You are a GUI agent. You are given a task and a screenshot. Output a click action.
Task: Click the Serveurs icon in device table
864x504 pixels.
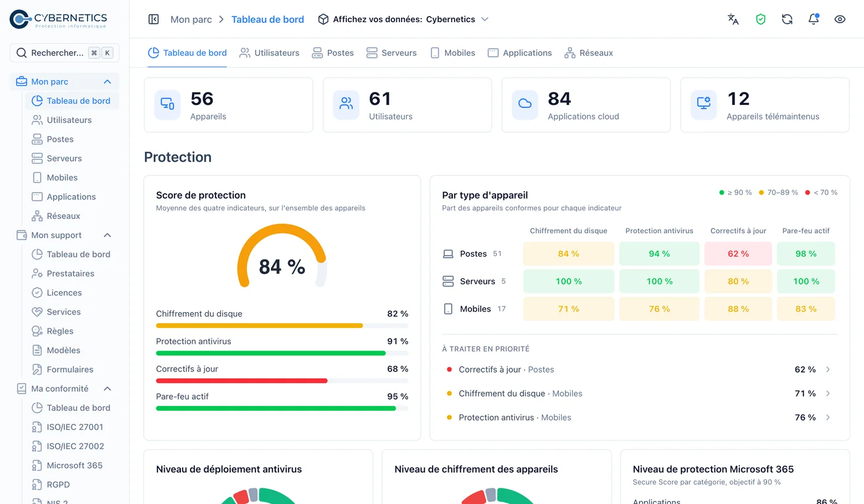tap(448, 281)
